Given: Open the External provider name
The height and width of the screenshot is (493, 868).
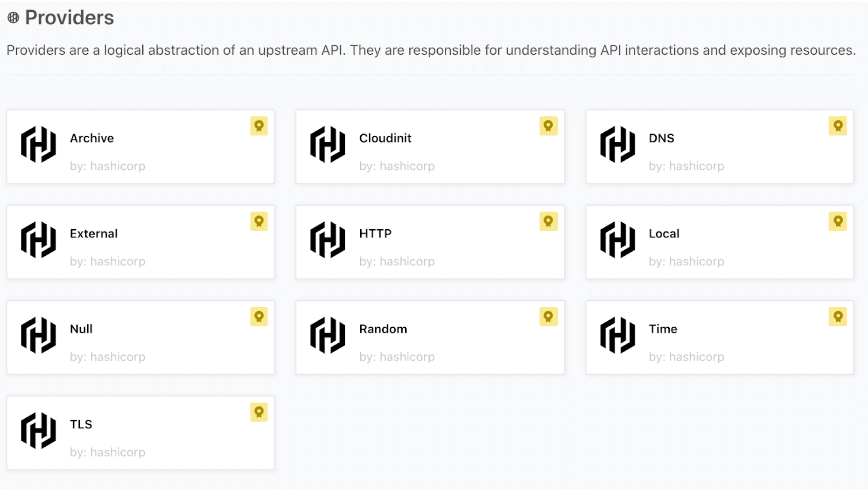Looking at the screenshot, I should (94, 233).
